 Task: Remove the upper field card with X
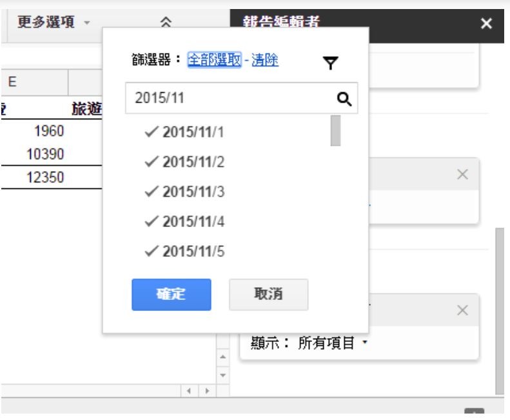(462, 174)
